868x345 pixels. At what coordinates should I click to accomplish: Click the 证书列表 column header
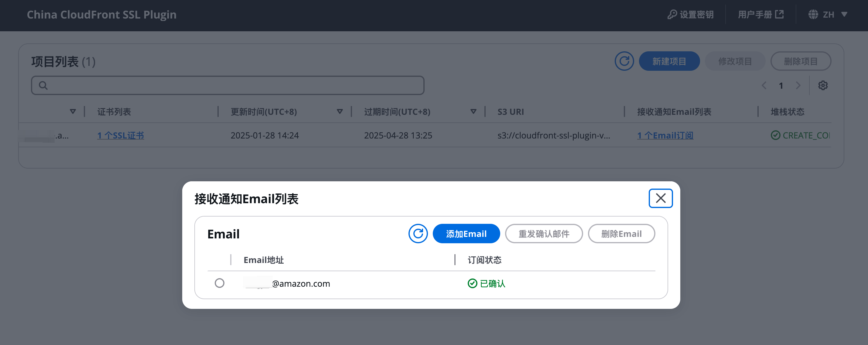coord(114,111)
